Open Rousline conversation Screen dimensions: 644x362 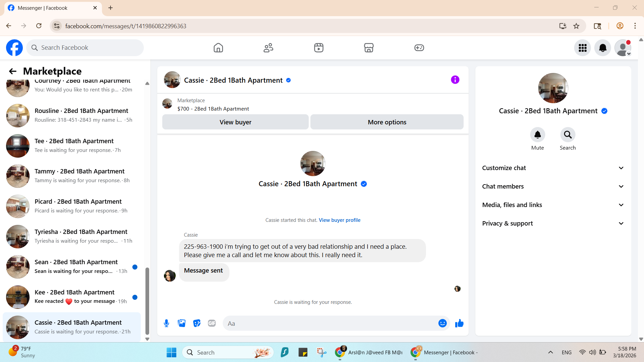click(72, 115)
